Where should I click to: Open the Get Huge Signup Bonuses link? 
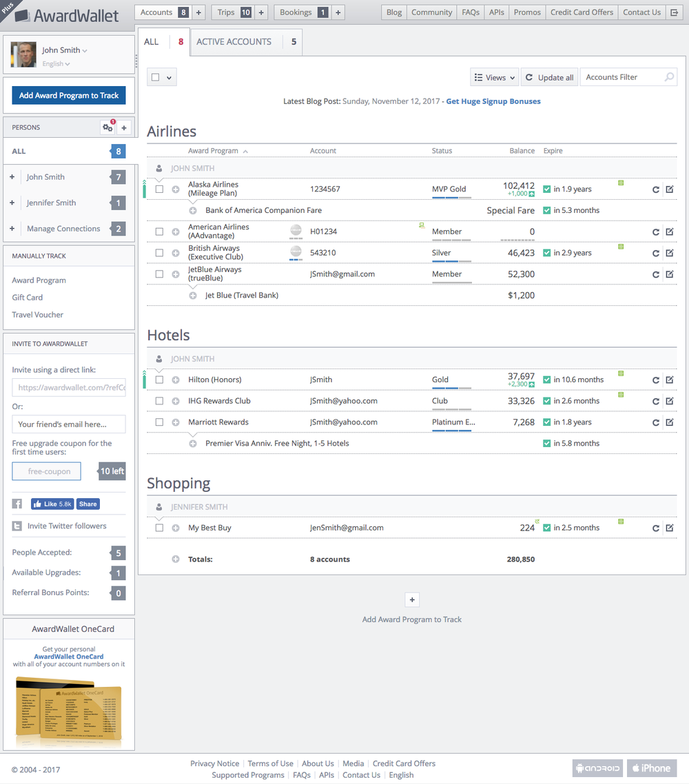coord(493,101)
